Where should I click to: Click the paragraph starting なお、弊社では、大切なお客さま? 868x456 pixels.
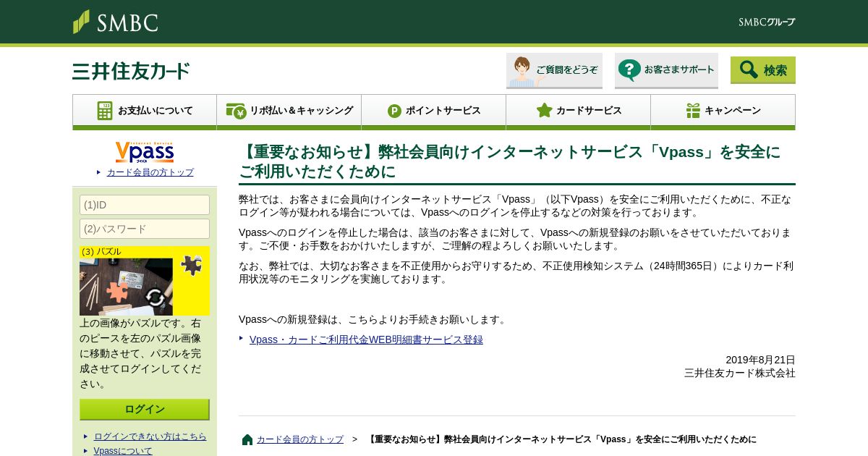tap(516, 272)
